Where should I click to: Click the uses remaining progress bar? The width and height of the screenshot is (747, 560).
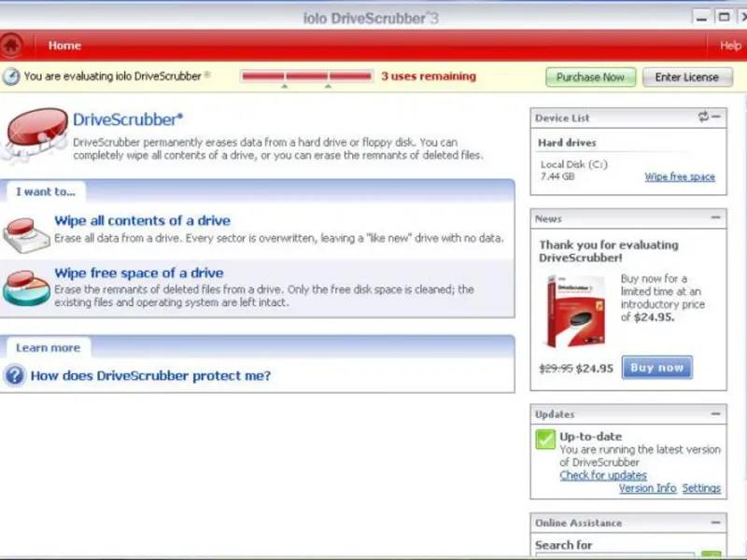pos(306,77)
